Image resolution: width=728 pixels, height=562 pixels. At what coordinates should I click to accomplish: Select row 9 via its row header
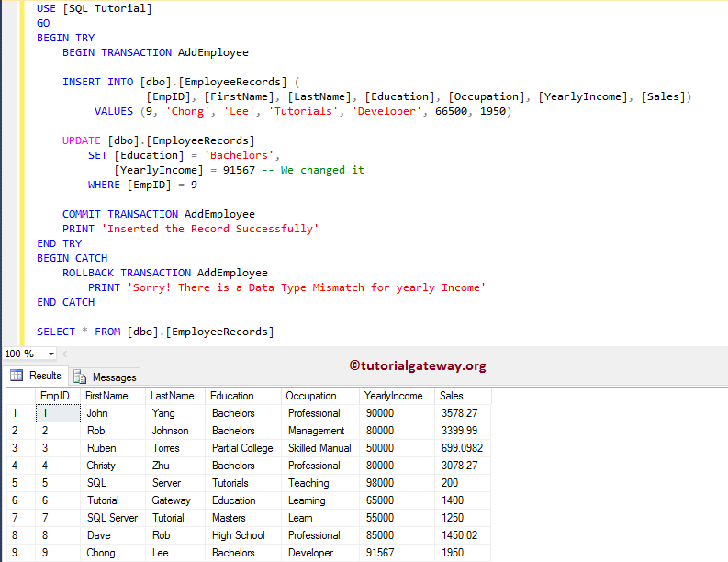tap(20, 553)
